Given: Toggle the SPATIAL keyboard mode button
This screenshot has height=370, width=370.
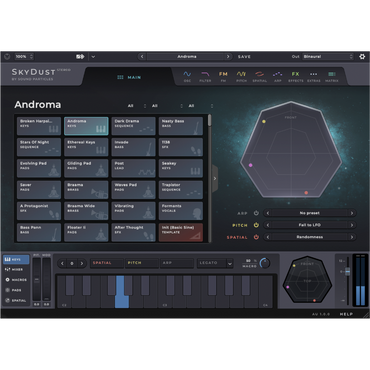Looking at the screenshot, I should 107,263.
